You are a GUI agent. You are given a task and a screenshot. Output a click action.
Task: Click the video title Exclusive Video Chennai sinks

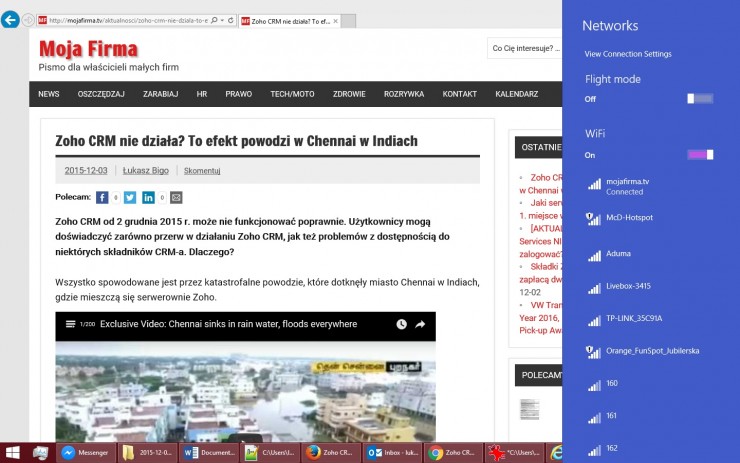pos(228,324)
